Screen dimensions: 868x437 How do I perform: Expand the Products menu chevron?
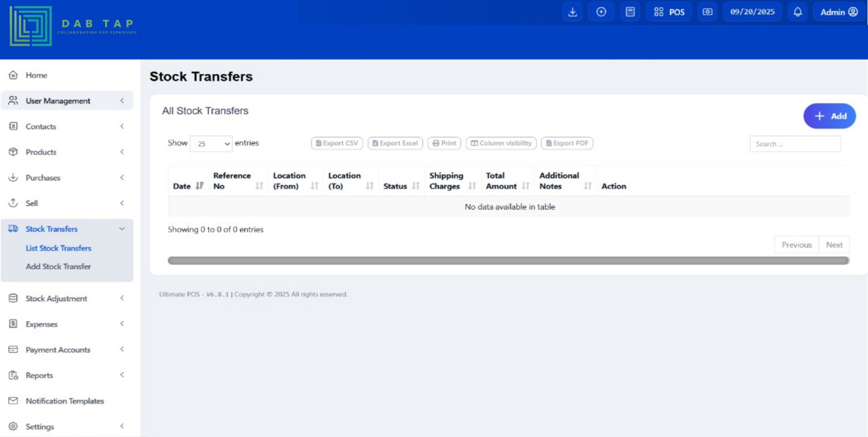click(122, 152)
